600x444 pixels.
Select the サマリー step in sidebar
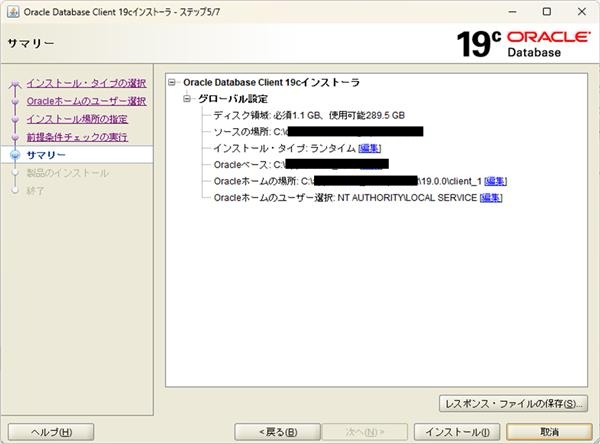(46, 155)
